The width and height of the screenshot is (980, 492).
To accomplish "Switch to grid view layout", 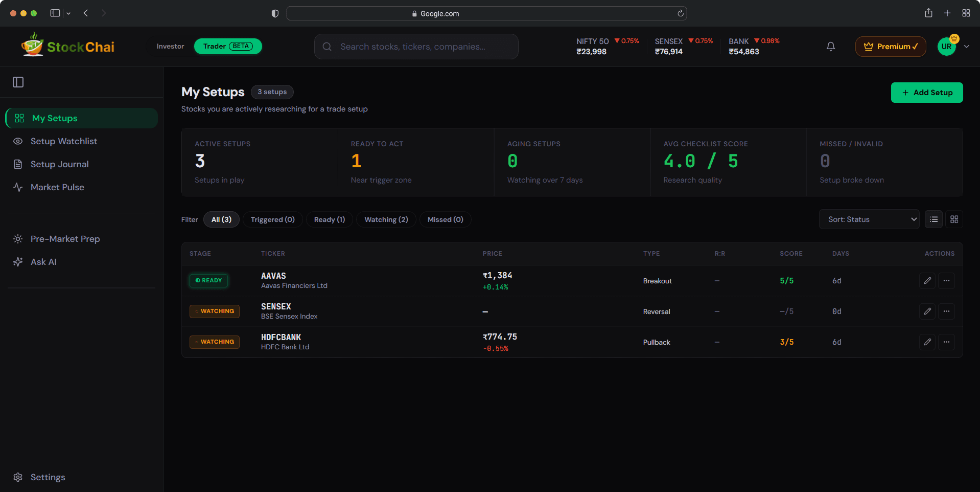I will pyautogui.click(x=954, y=219).
